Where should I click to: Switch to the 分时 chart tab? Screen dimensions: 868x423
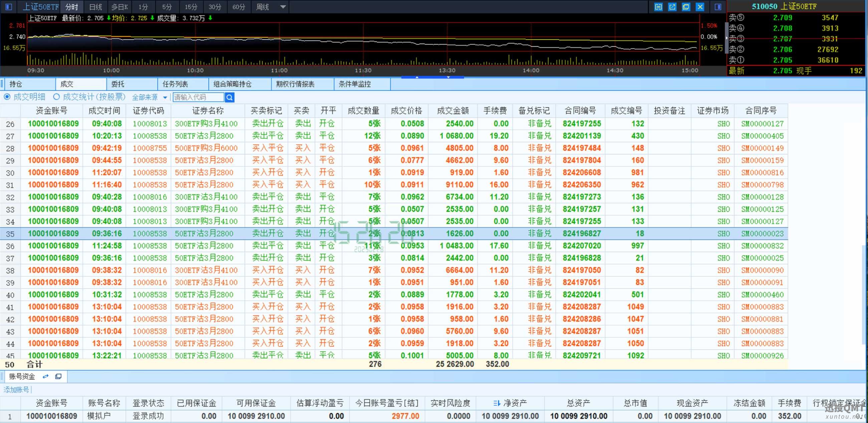(x=72, y=7)
